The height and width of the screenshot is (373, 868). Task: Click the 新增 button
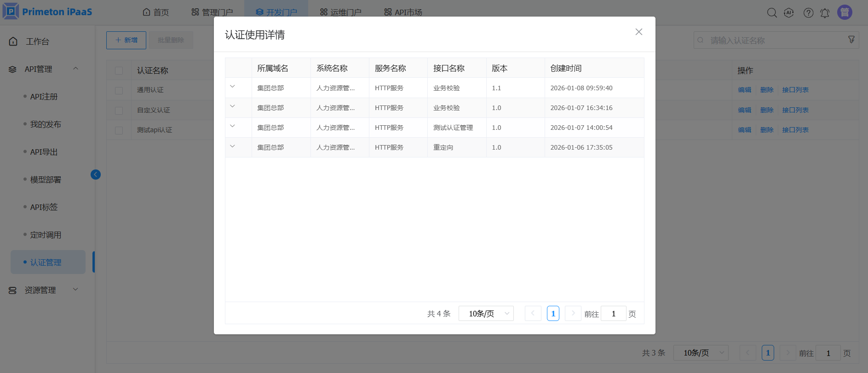(126, 40)
